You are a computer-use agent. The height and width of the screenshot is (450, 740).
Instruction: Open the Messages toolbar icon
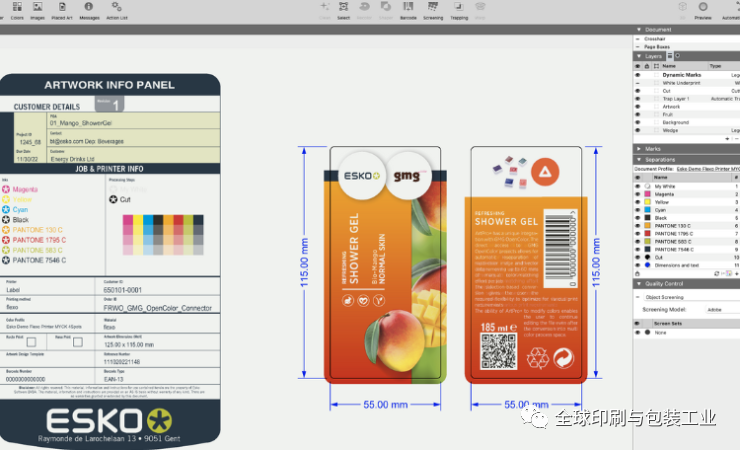tap(89, 12)
